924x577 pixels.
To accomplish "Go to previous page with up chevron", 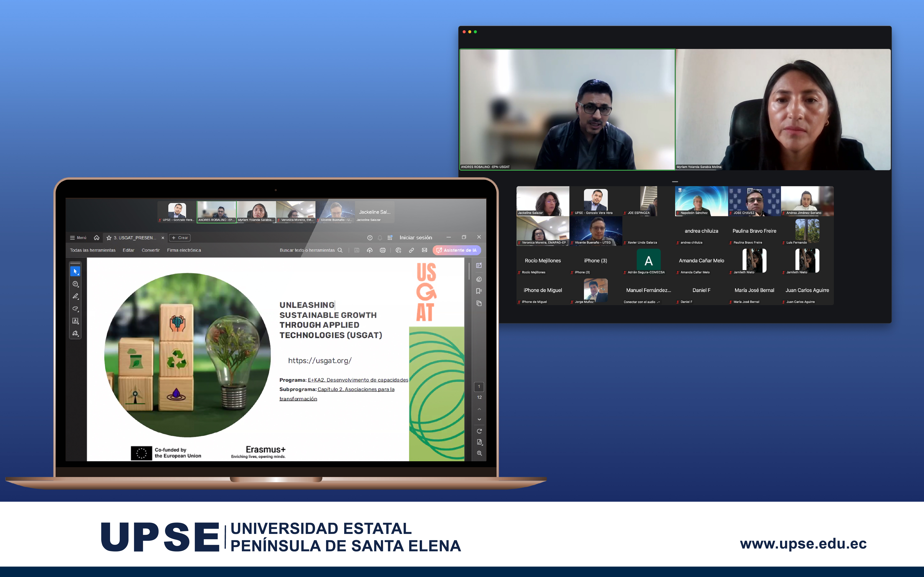I will pos(479,409).
